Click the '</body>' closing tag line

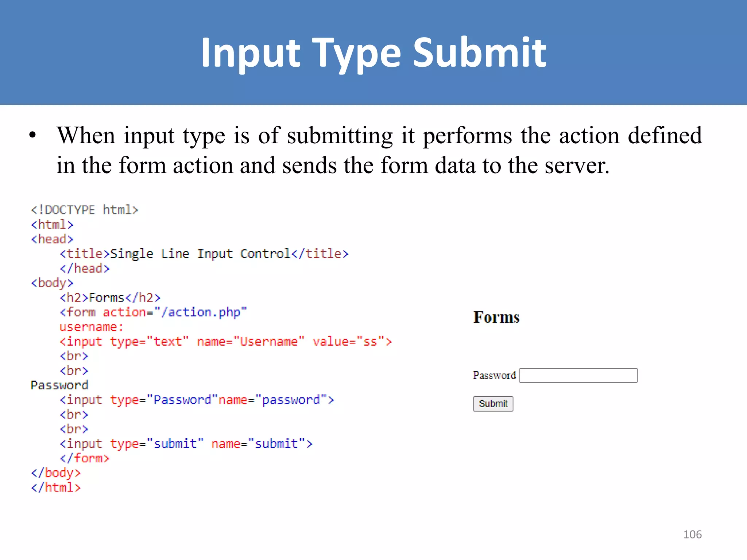pos(56,473)
